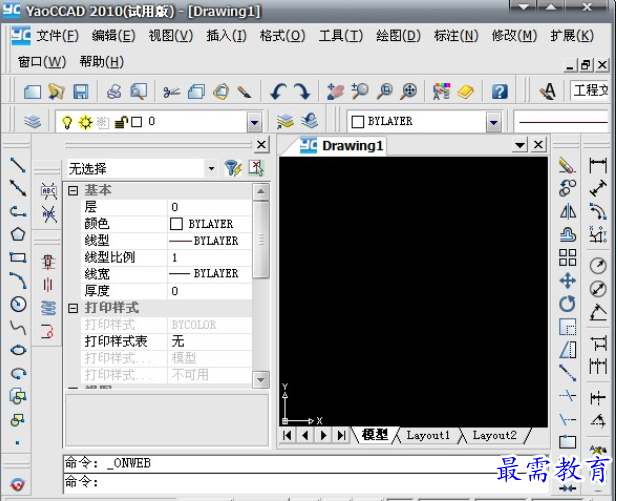Click the toolbar BYLAYER color swatch box
This screenshot has width=618, height=501.
click(357, 122)
